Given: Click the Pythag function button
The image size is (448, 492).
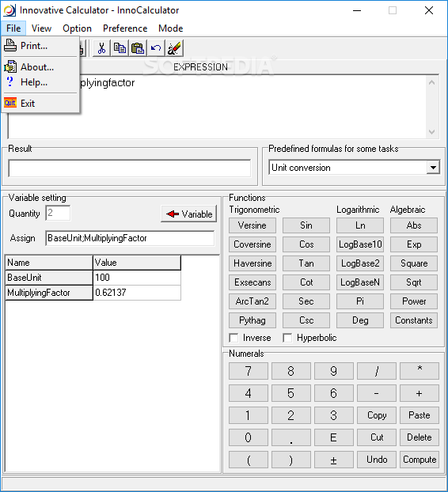Looking at the screenshot, I should (252, 320).
